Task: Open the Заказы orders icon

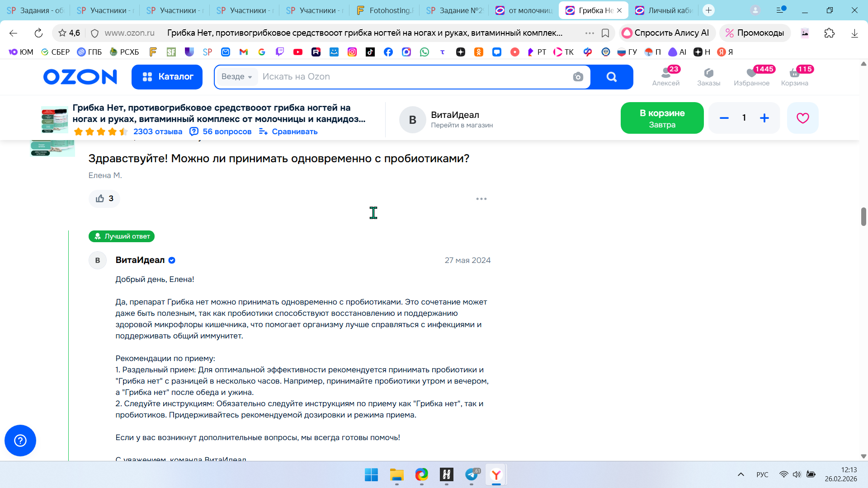Action: tap(708, 77)
